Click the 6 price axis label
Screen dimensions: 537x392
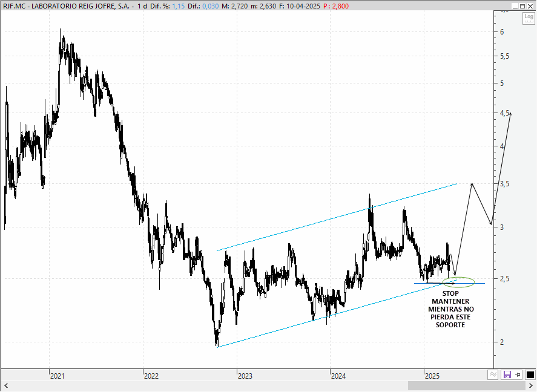(x=502, y=32)
